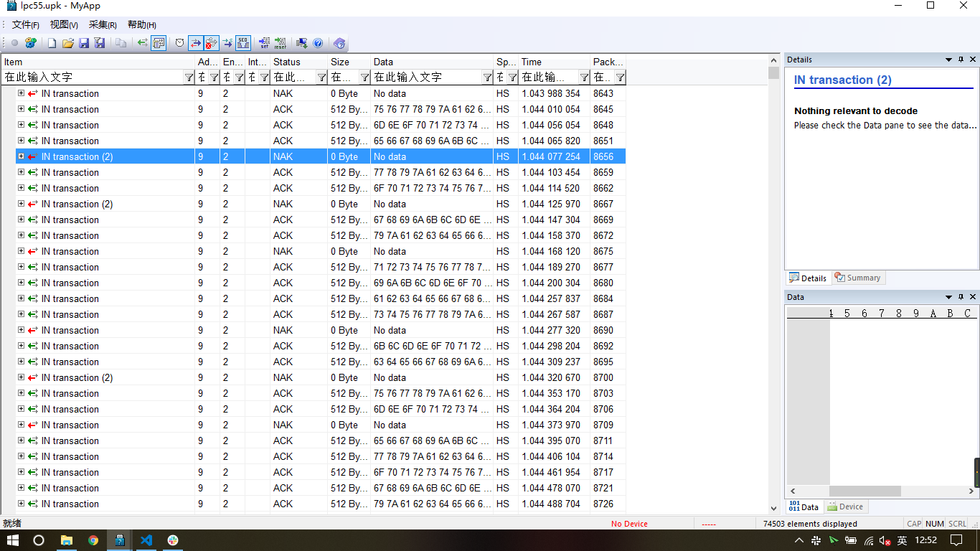Open help with blue question mark icon

[318, 43]
